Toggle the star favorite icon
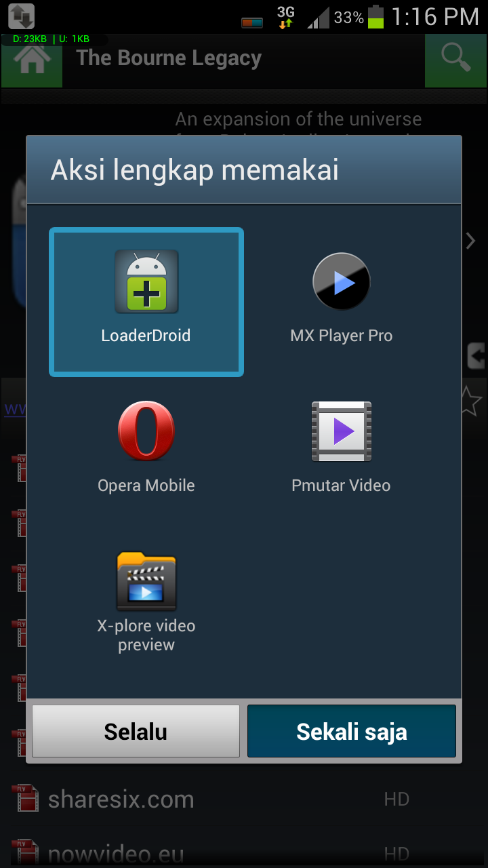Viewport: 488px width, 868px height. pos(471,400)
